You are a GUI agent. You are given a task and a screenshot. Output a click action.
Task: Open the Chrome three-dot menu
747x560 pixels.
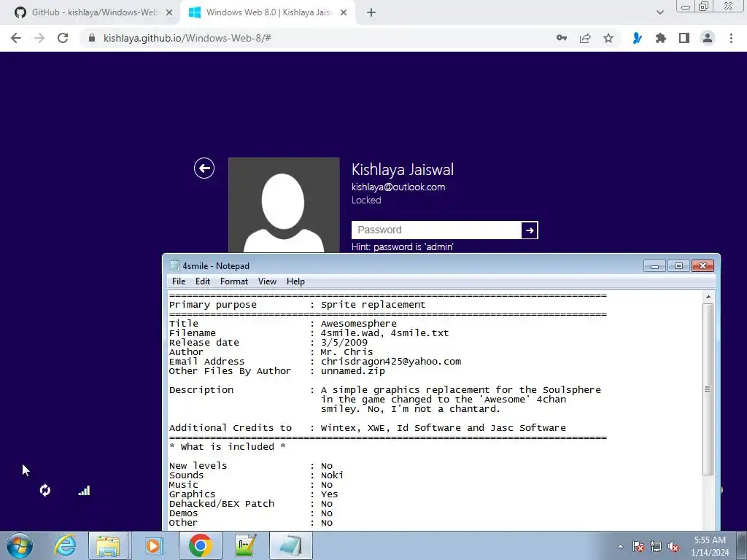tap(731, 38)
